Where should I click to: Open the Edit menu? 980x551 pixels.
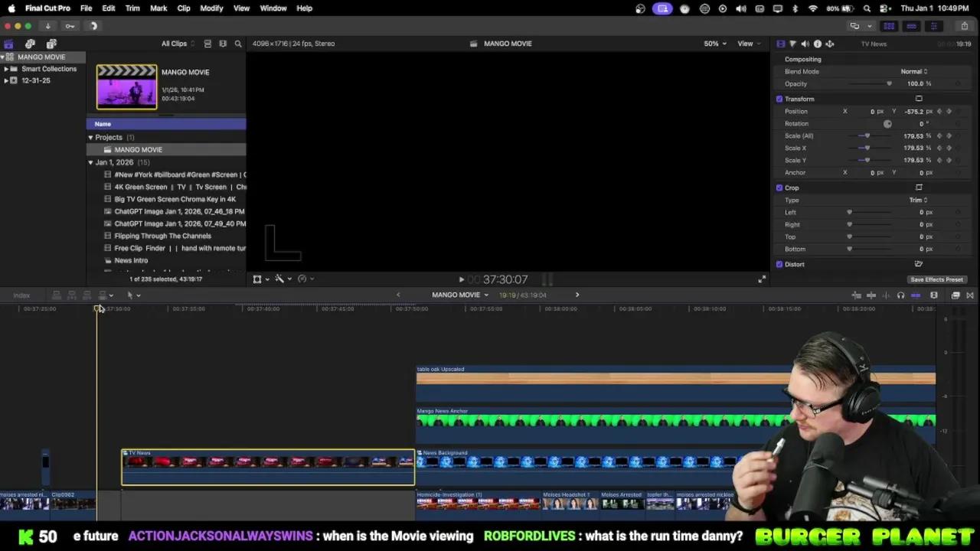109,8
